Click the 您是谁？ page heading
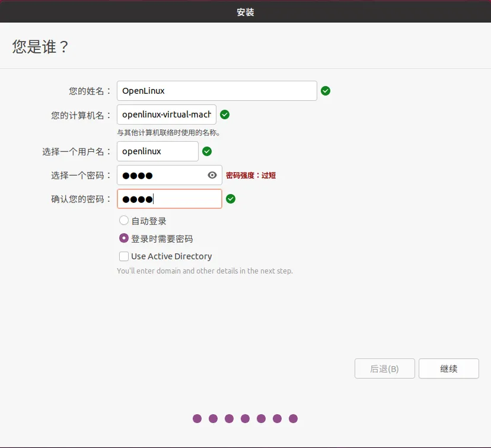 pos(40,47)
